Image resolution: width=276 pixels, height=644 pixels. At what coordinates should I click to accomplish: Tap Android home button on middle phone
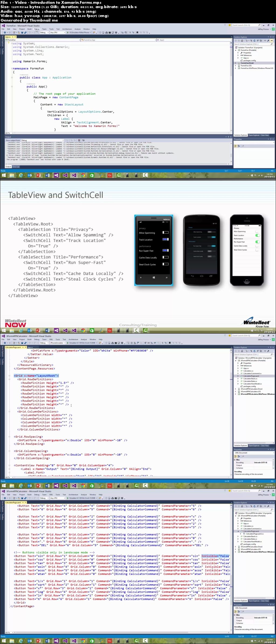(202, 276)
